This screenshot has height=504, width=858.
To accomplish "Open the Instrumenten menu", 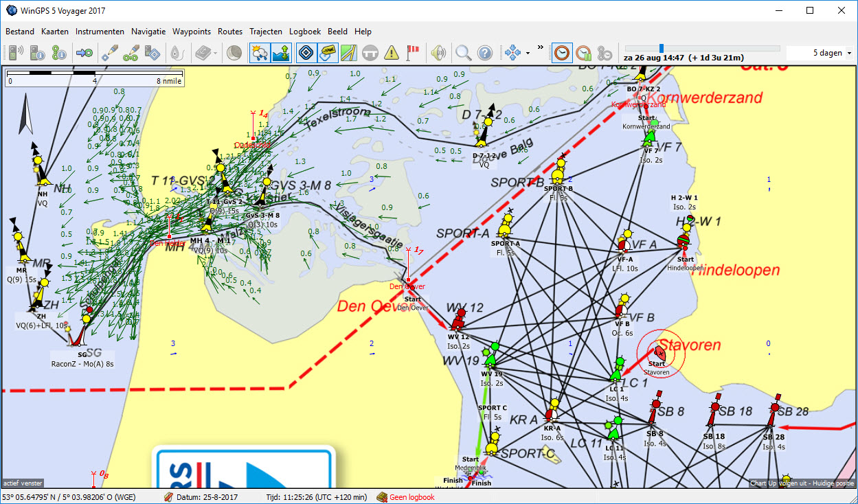I will click(100, 32).
